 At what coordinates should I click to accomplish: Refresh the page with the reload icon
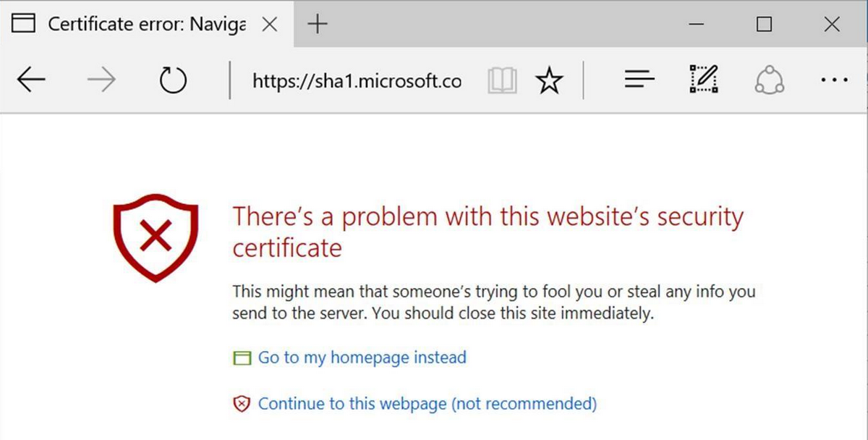(173, 80)
